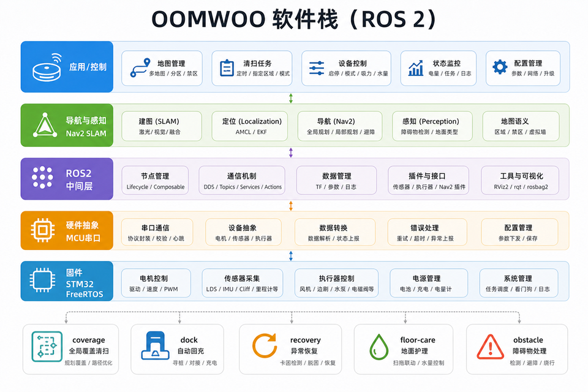Click the 电机控制 box
The image size is (588, 392).
[156, 283]
